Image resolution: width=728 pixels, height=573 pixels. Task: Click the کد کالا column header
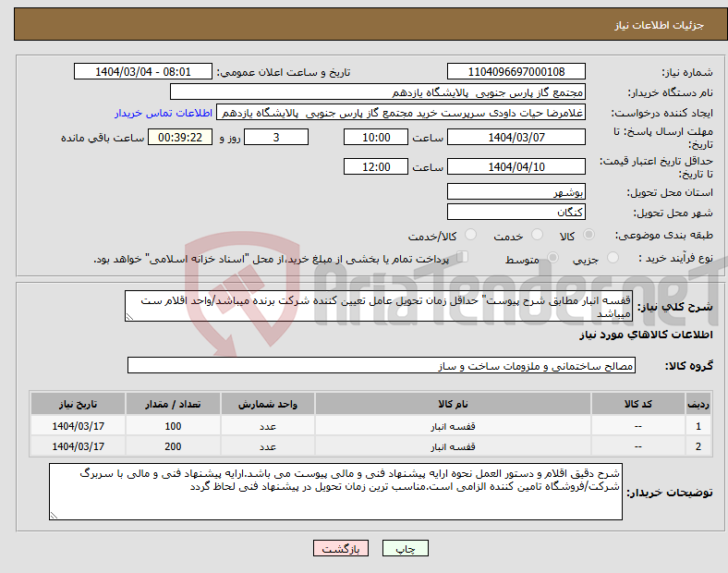pos(638,404)
